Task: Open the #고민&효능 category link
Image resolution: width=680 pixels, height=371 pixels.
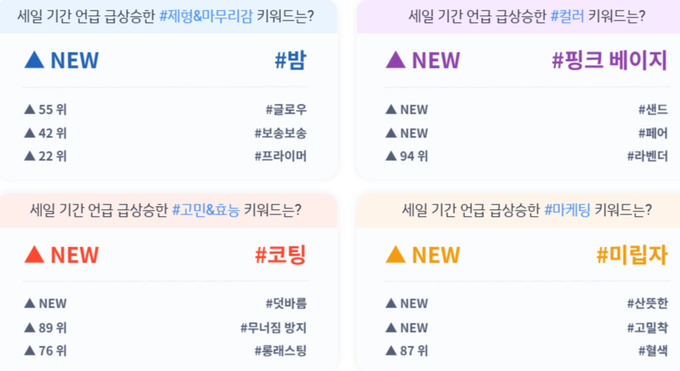Action: click(206, 210)
